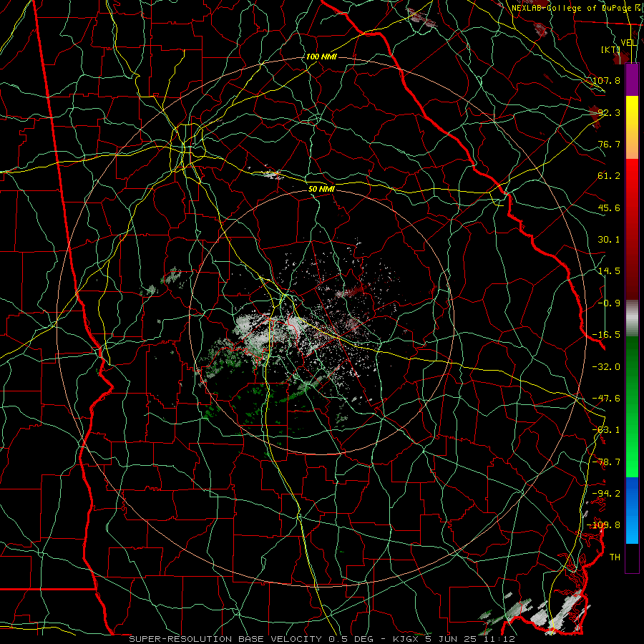Pick the blue segment of the velocity scale

coord(632,510)
